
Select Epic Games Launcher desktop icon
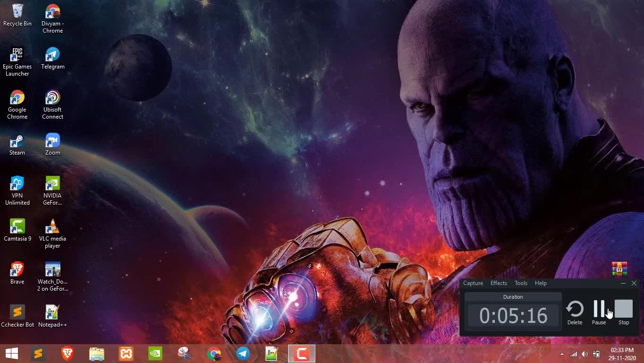tap(17, 62)
